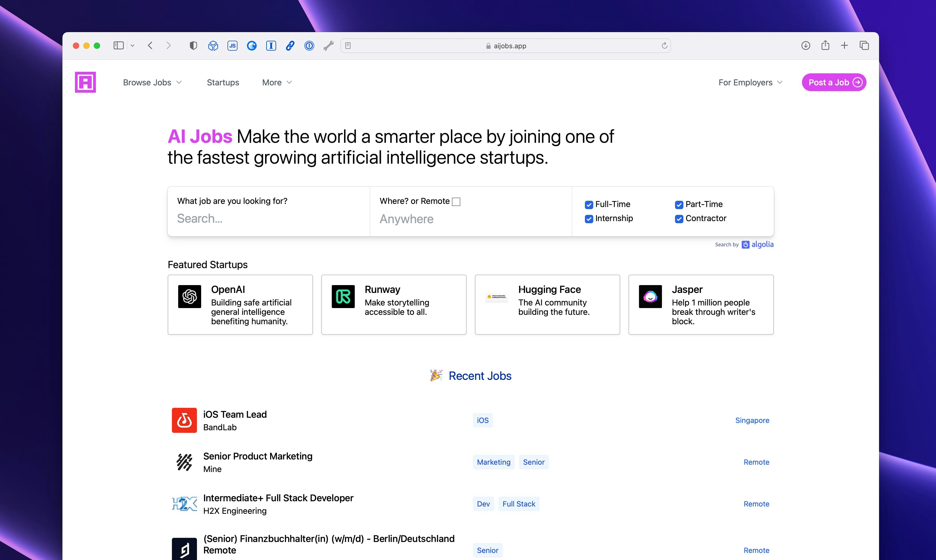This screenshot has height=560, width=936.
Task: Expand the More menu
Action: [x=277, y=82]
